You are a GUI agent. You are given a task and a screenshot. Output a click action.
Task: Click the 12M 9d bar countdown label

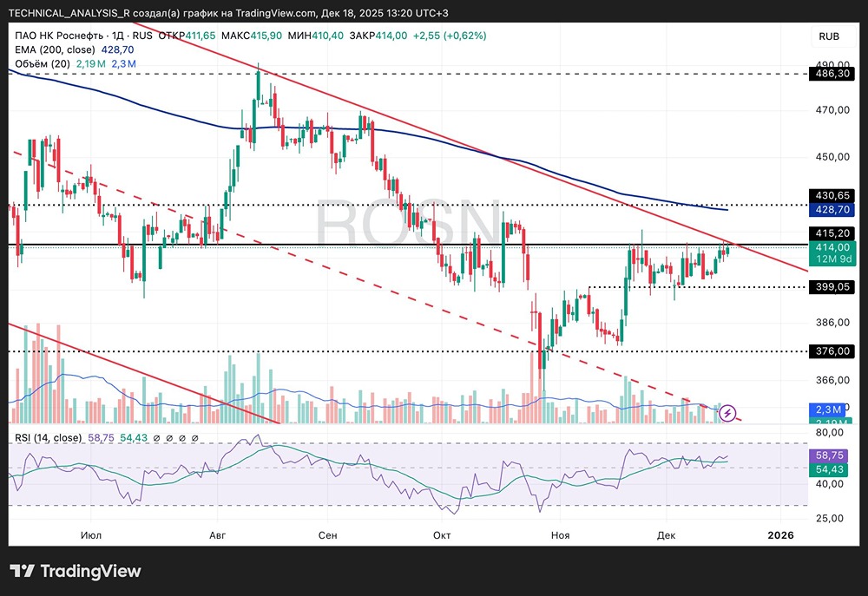[x=833, y=259]
